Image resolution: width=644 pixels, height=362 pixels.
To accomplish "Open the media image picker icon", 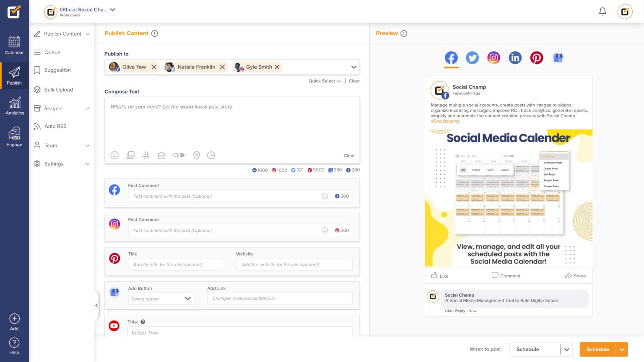I will tap(130, 155).
